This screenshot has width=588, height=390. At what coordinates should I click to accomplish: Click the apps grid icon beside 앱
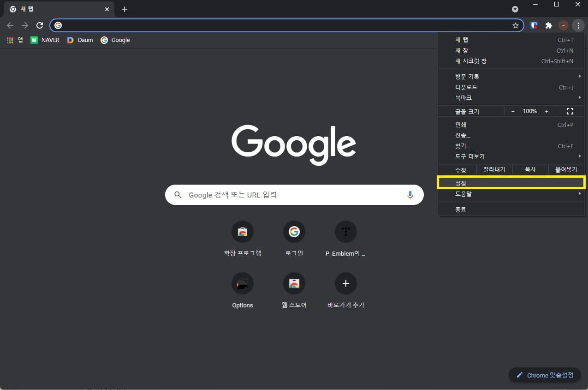point(9,40)
